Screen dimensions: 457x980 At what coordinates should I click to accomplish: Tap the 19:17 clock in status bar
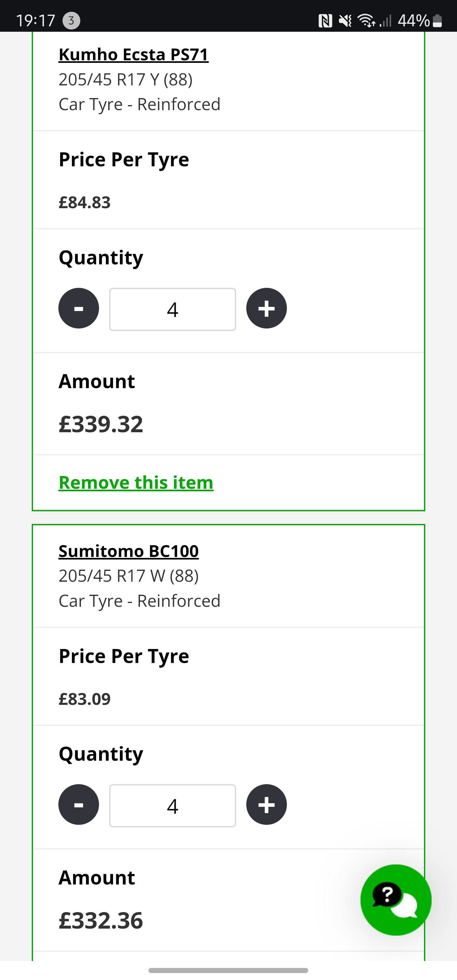click(x=36, y=21)
